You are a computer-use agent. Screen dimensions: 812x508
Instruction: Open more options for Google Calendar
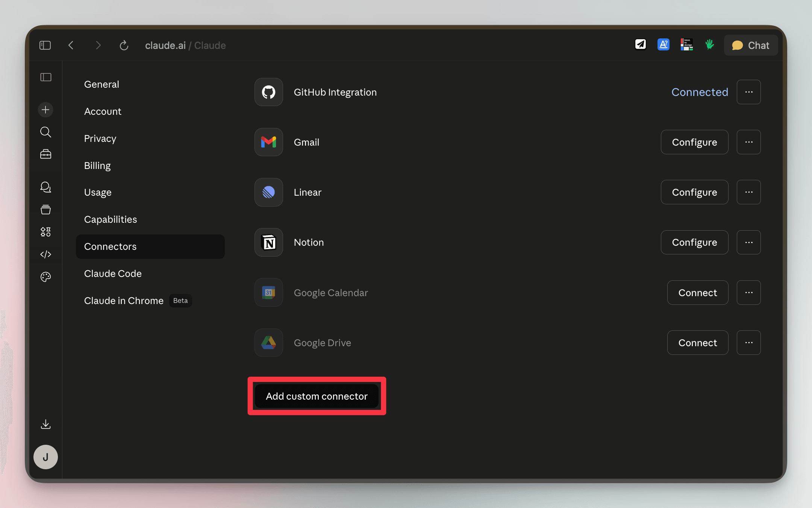(x=749, y=292)
